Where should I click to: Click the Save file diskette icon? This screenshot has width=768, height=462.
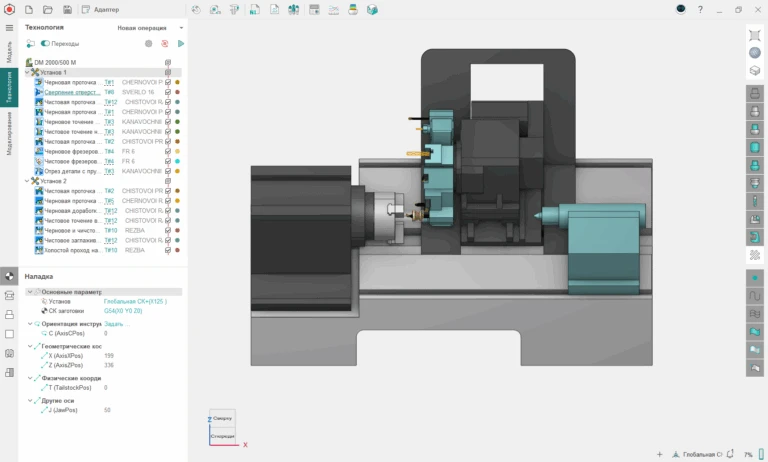[x=67, y=9]
